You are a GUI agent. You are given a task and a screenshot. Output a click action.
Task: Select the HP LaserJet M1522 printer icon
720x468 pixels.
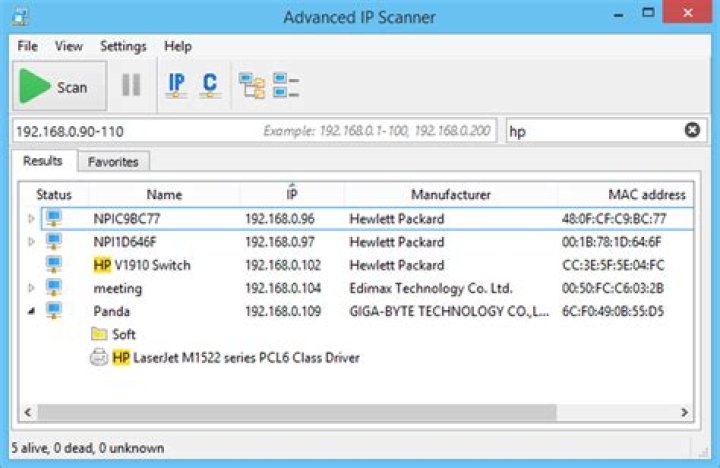pyautogui.click(x=99, y=358)
